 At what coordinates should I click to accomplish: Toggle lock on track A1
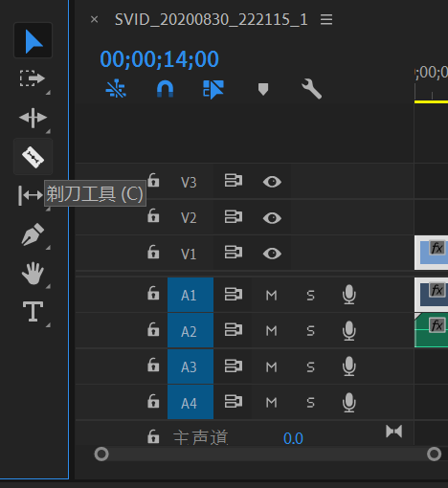(x=153, y=294)
